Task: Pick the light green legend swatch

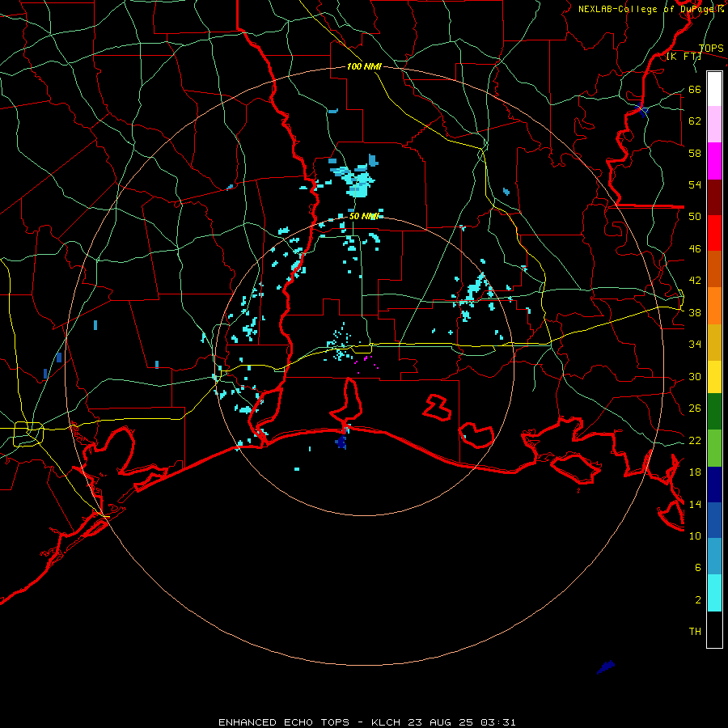Action: click(714, 448)
